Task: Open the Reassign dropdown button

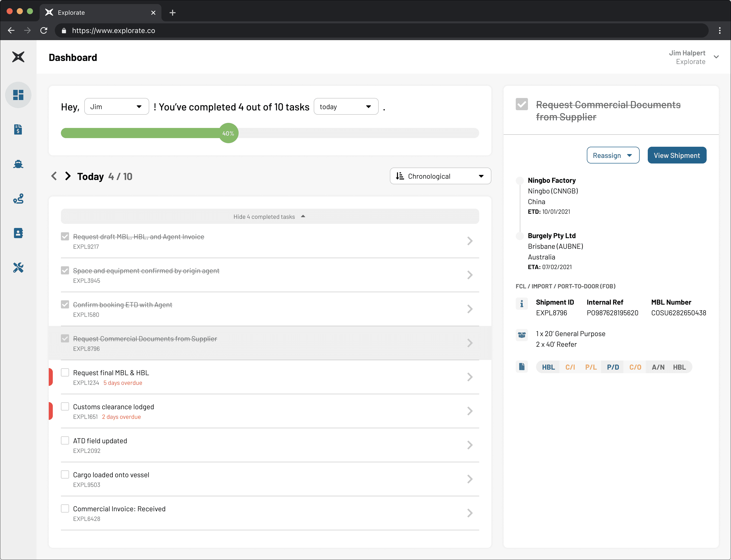Action: pyautogui.click(x=613, y=155)
